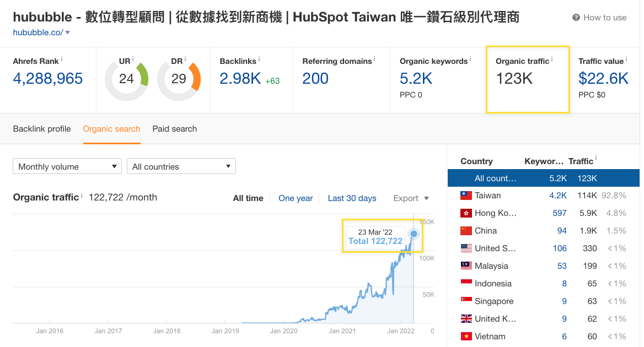
Task: Open the All countries dropdown
Action: point(181,166)
